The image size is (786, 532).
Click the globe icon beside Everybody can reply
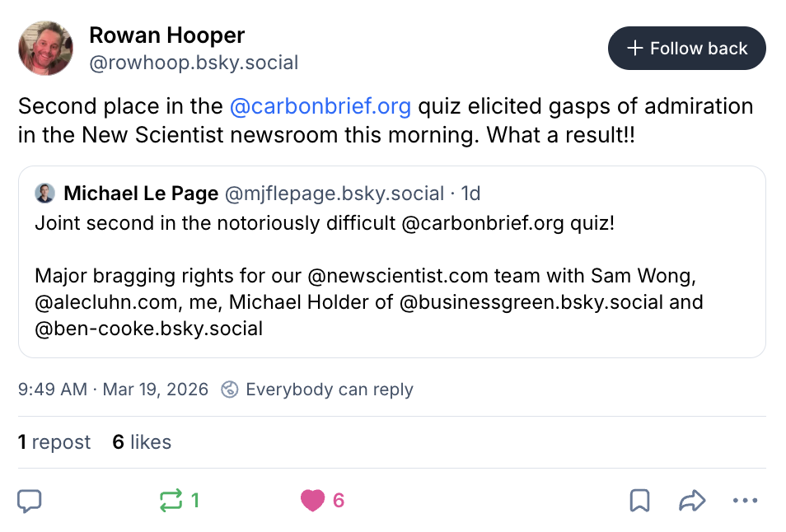tap(229, 390)
